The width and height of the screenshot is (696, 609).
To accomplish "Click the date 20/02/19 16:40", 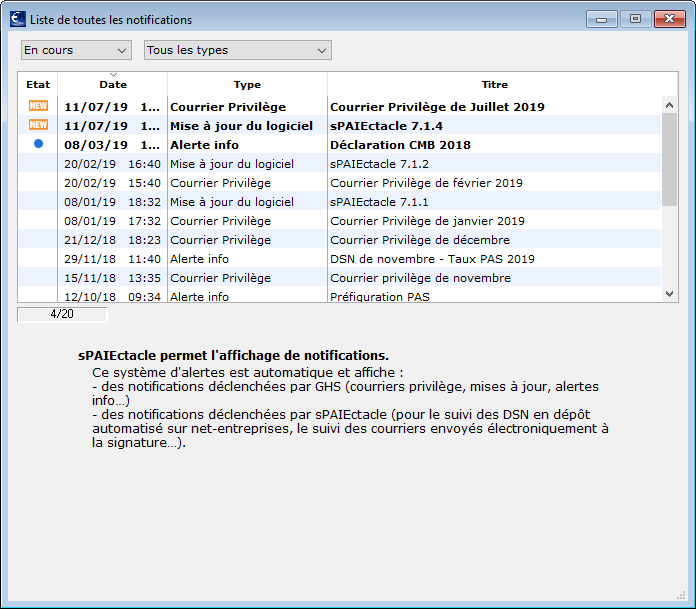I will click(x=112, y=164).
